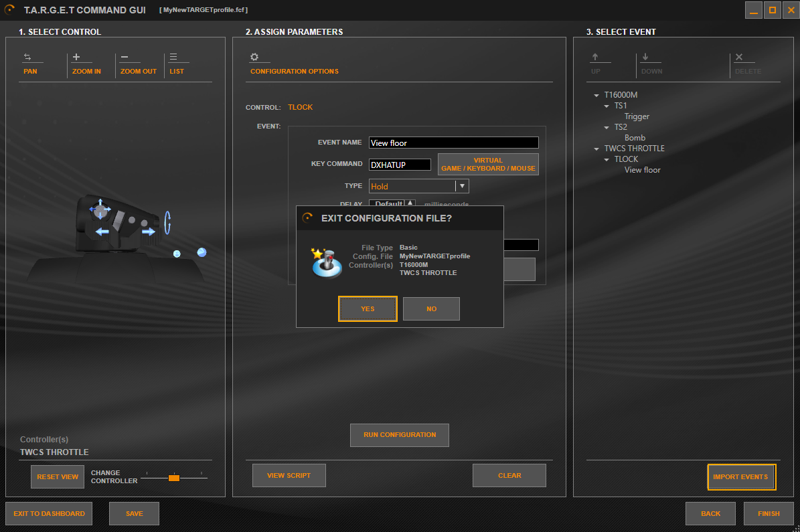Click the Key Command field DXHATUP

(400, 165)
